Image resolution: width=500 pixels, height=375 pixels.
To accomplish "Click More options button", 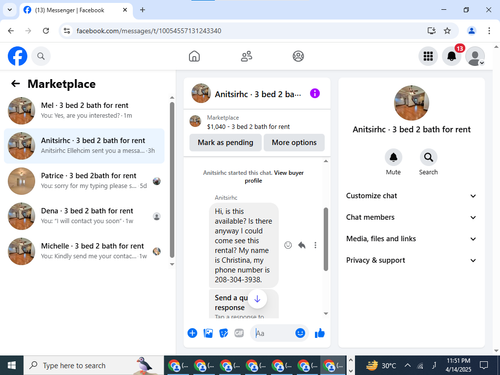I will (294, 143).
